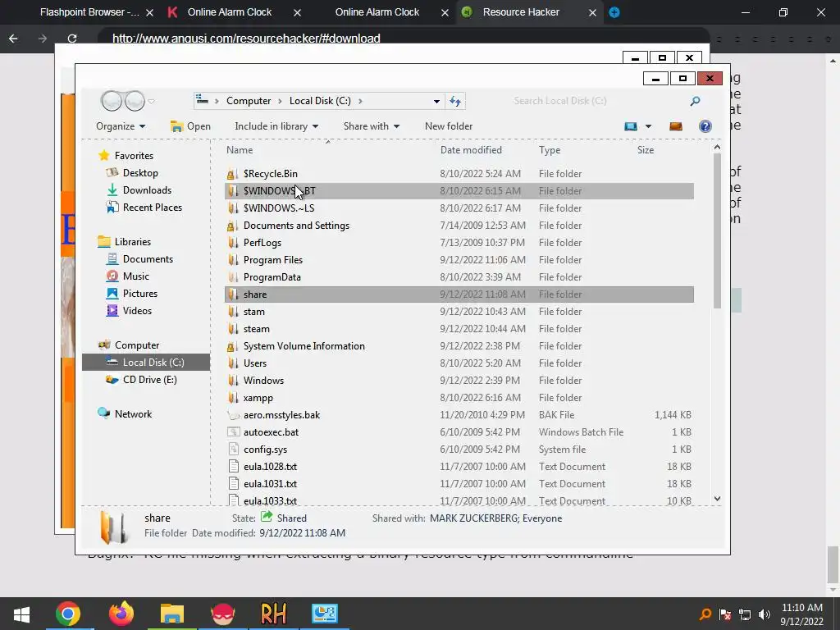The image size is (840, 630).
Task: Sort by the Size column header
Action: click(x=646, y=150)
